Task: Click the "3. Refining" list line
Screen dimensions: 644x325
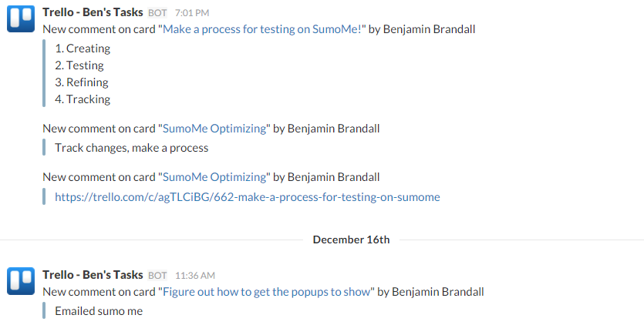Action: [82, 82]
